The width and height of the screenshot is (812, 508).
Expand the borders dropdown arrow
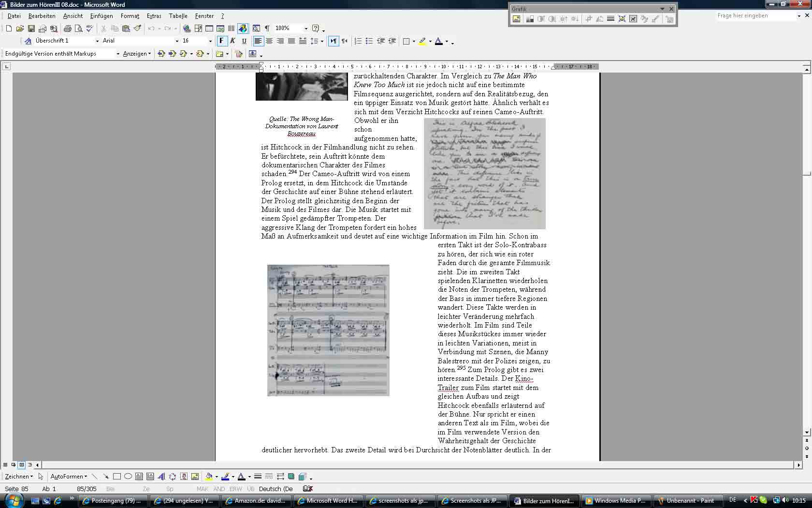click(414, 41)
